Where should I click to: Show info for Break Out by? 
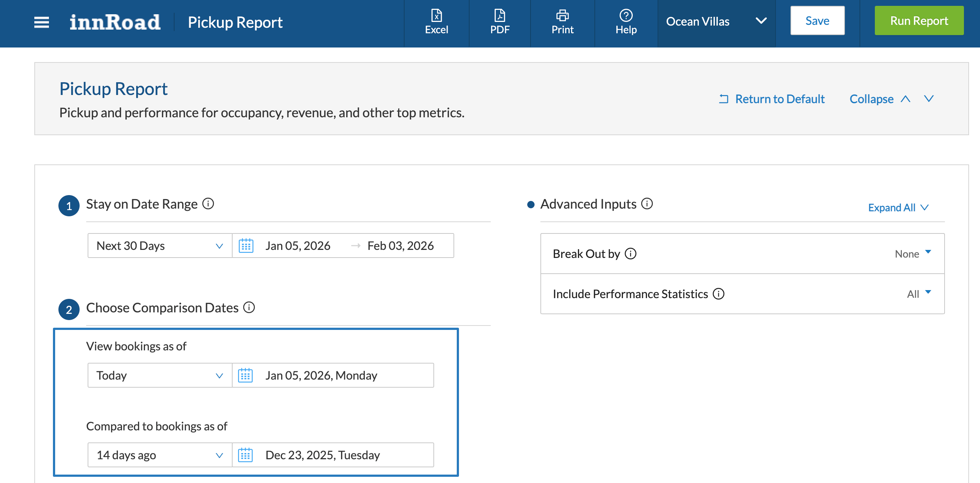pyautogui.click(x=630, y=254)
